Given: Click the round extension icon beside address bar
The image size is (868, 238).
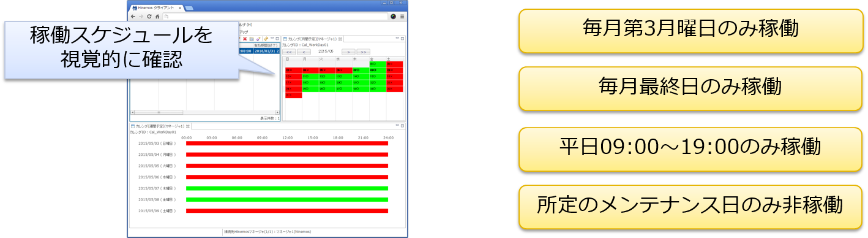Looking at the screenshot, I should pos(394,17).
